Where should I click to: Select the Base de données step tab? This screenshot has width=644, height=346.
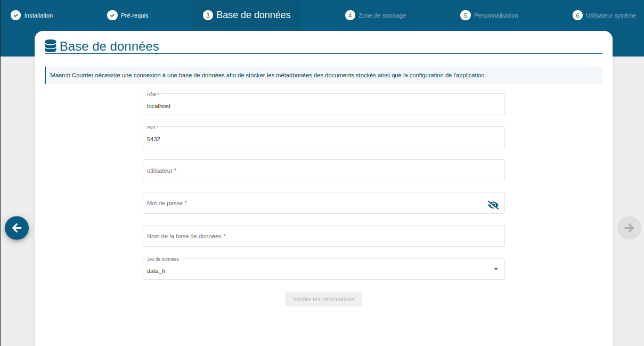pyautogui.click(x=253, y=15)
